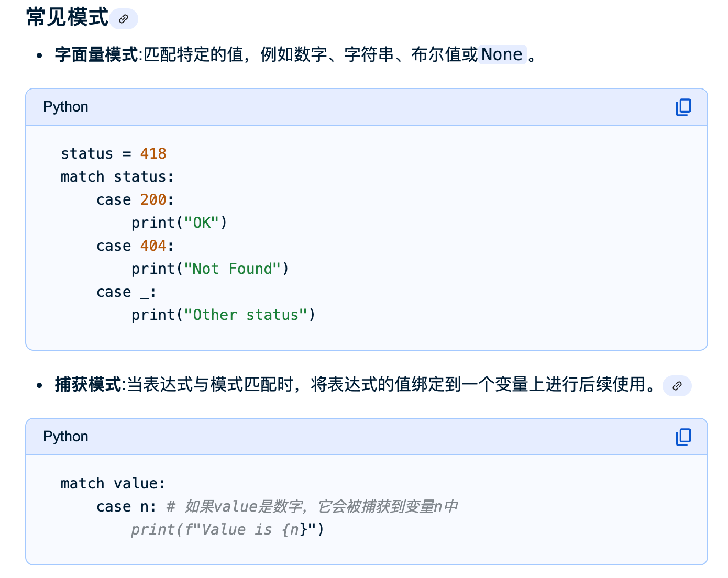Screen dimensions: 728x578
Task: Click the bold 捕获模式 term
Action: tap(88, 384)
